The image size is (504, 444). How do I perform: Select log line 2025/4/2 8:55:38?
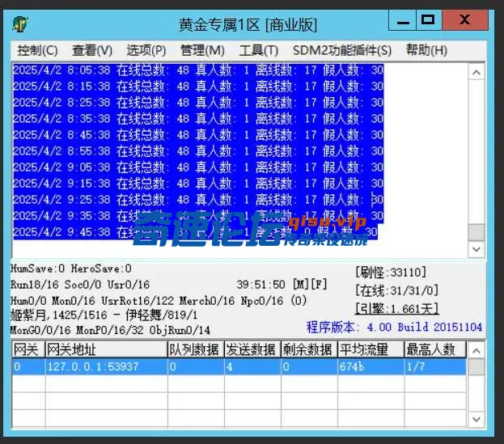point(198,151)
